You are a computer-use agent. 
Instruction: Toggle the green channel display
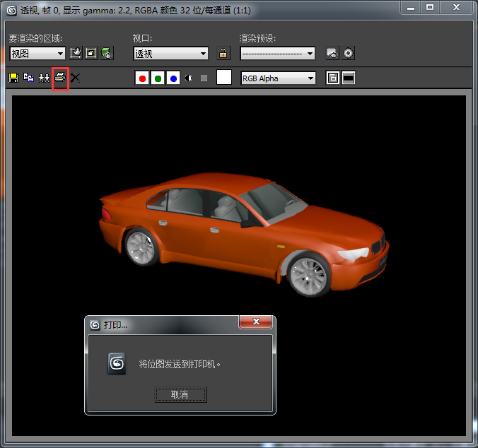(x=158, y=78)
